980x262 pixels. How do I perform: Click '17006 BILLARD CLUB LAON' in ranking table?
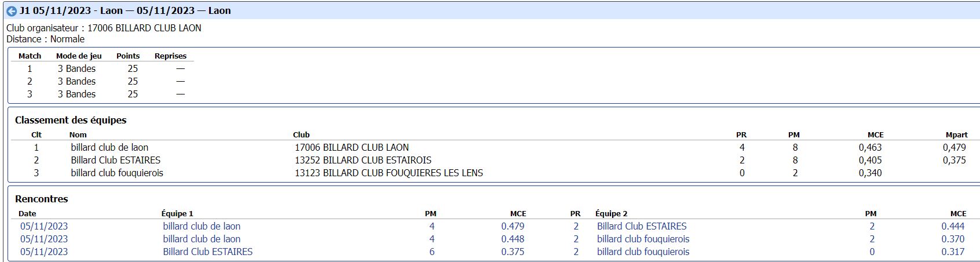coord(352,148)
